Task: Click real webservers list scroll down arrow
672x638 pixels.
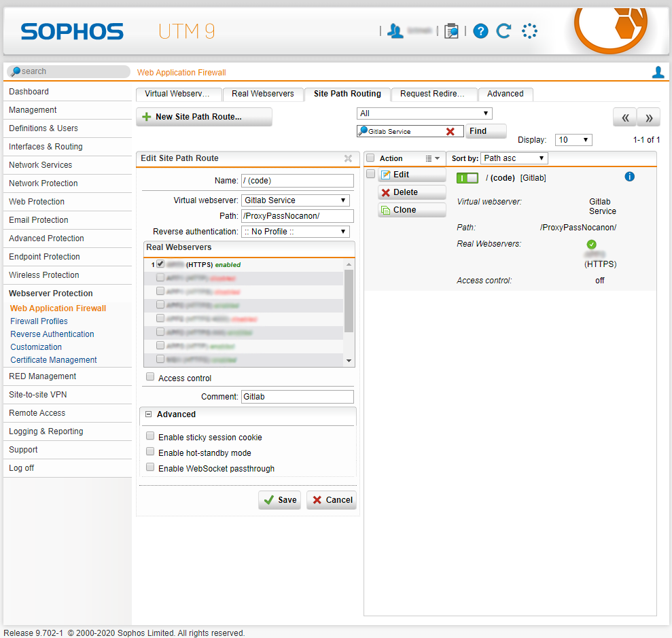Action: (x=349, y=361)
